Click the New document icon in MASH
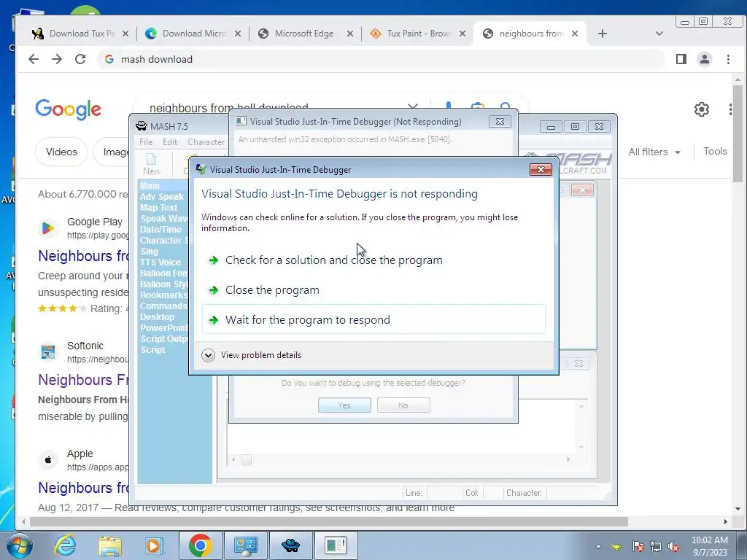Image resolution: width=747 pixels, height=560 pixels. coord(152,164)
